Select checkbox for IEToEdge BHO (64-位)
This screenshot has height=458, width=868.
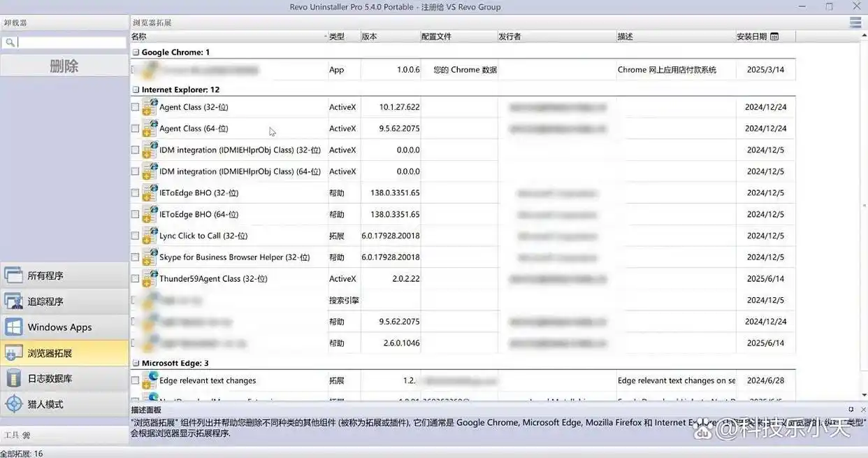coord(135,214)
